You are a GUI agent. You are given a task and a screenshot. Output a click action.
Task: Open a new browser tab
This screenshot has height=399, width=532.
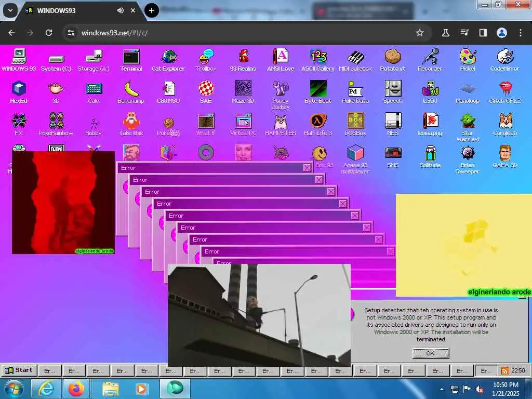click(x=152, y=10)
